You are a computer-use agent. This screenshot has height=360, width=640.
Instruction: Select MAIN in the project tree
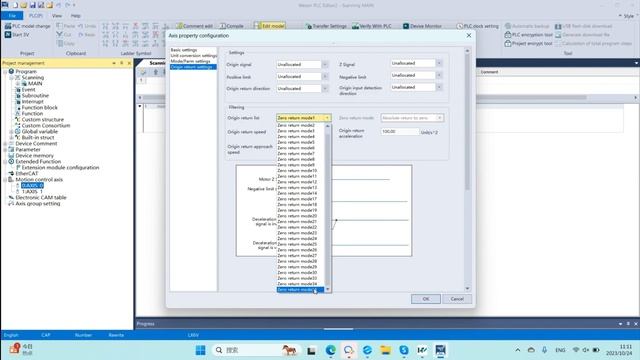click(x=35, y=83)
